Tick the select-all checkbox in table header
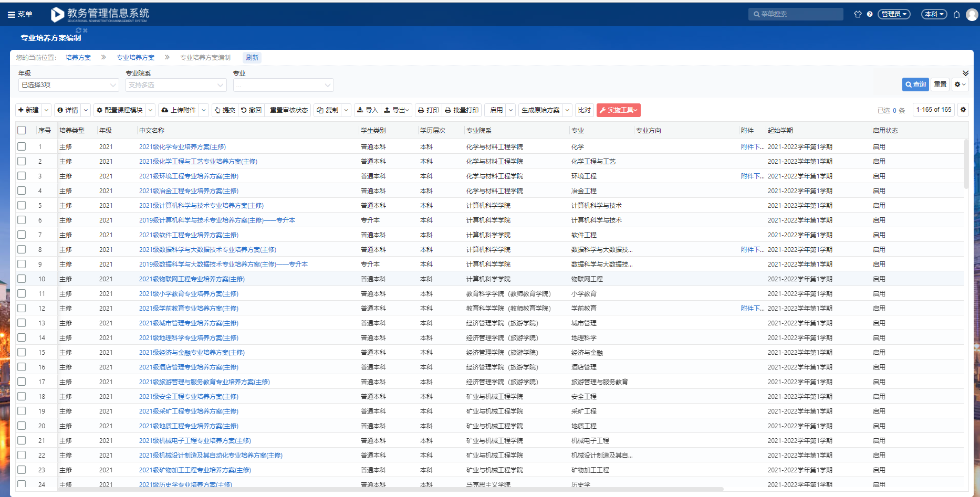This screenshot has width=980, height=497. click(x=22, y=130)
